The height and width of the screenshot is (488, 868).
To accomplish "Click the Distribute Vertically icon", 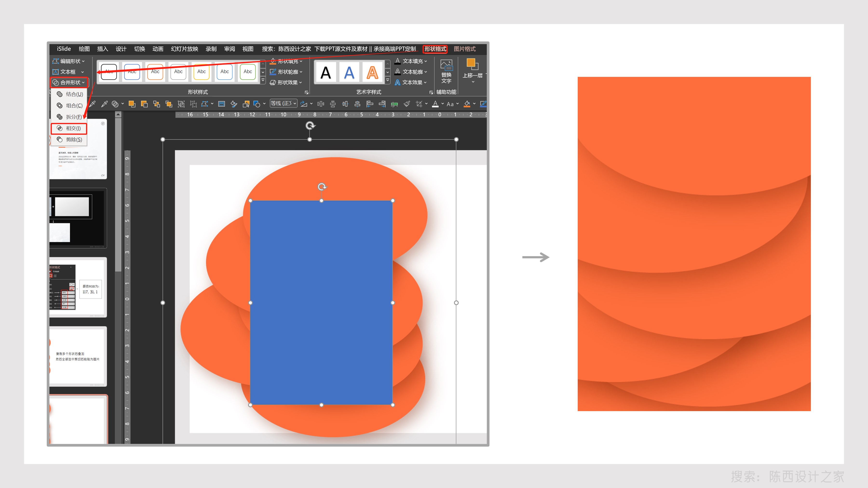I will click(333, 104).
